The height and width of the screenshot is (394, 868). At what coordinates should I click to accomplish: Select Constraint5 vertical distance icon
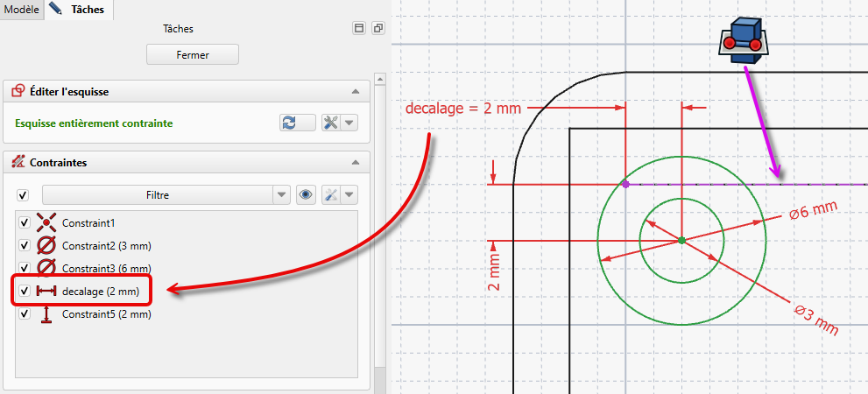click(x=46, y=314)
